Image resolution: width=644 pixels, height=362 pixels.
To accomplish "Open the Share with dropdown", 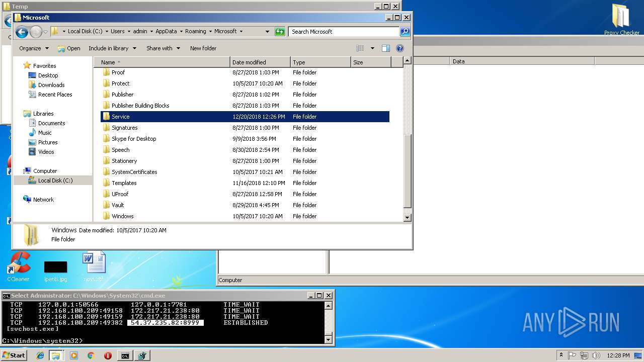I will coord(163,48).
